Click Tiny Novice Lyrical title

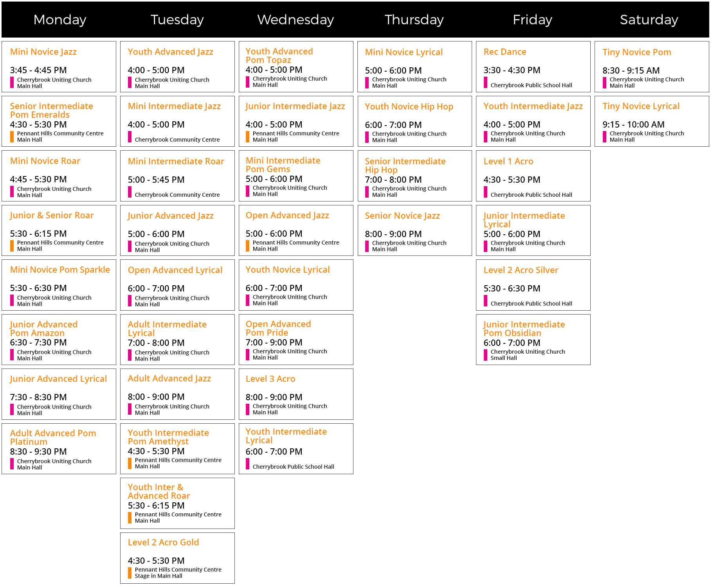click(x=641, y=106)
